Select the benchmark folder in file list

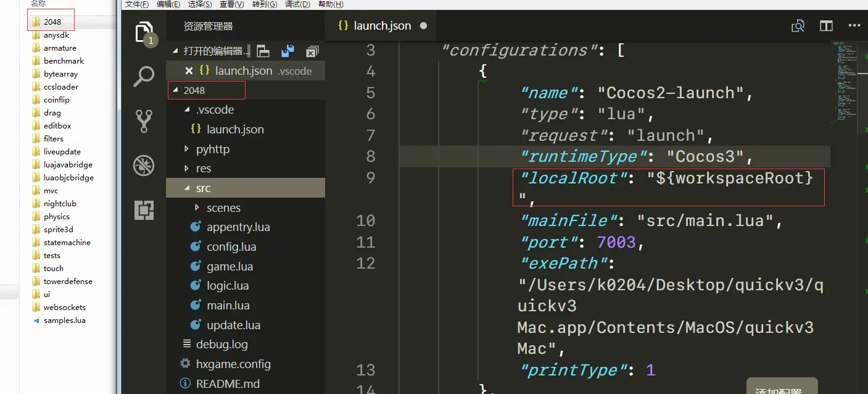pos(64,61)
